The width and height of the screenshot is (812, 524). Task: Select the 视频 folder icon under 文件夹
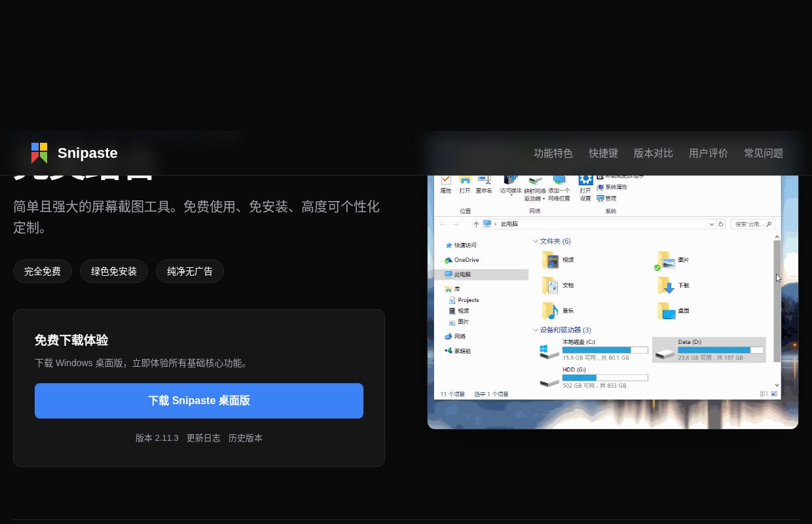pyautogui.click(x=550, y=260)
